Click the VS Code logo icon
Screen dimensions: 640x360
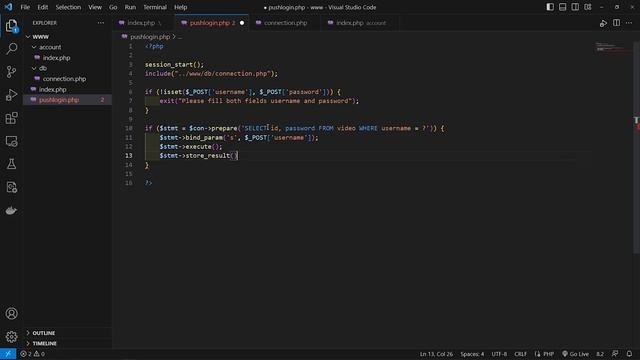(x=8, y=7)
